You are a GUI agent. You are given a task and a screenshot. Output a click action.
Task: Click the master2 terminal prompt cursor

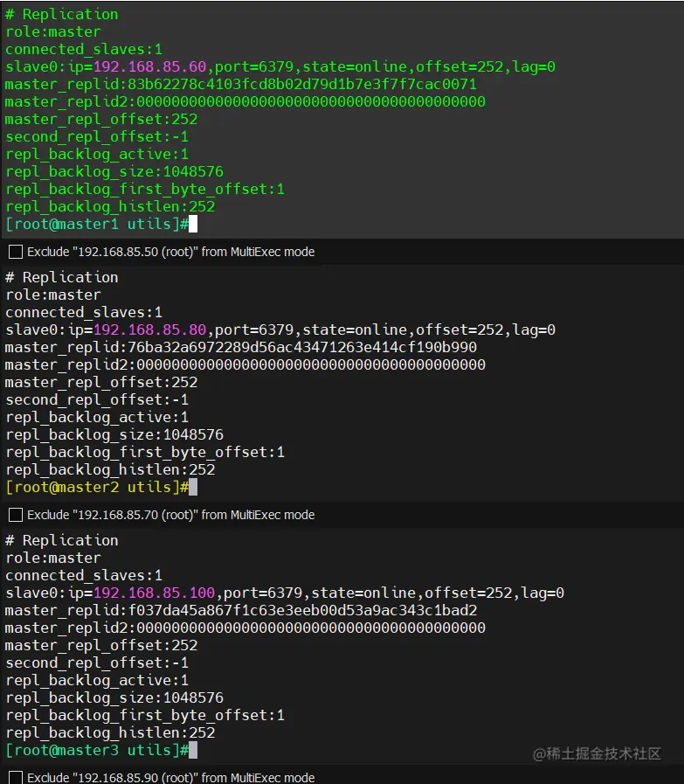tap(193, 487)
